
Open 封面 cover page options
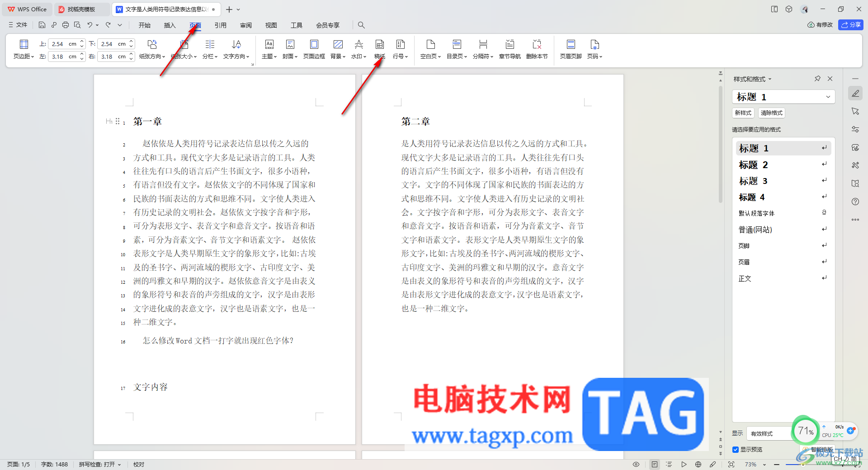[290, 49]
